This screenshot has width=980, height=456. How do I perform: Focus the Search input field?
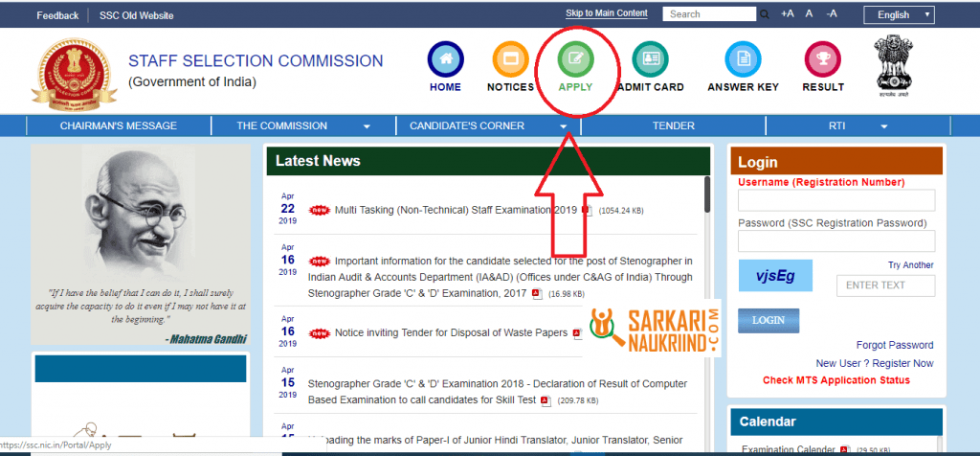point(709,14)
